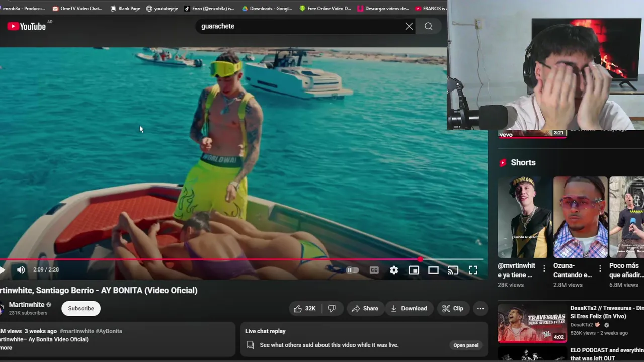Switch to the Descargar videos de... tab

pyautogui.click(x=383, y=9)
